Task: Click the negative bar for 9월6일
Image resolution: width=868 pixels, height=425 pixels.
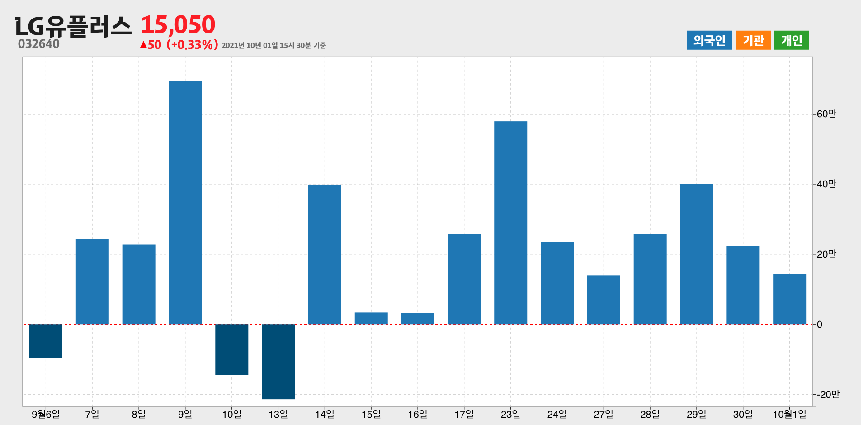Action: (x=46, y=341)
